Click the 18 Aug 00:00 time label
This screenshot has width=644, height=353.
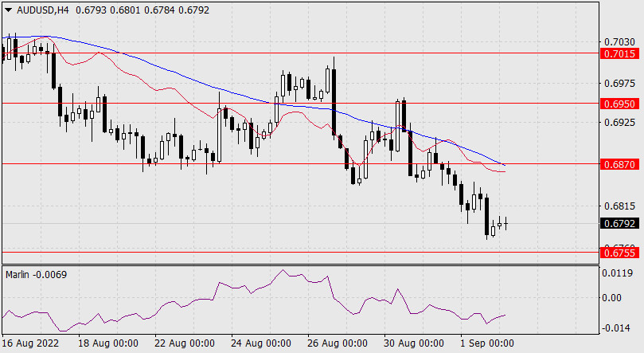[108, 343]
